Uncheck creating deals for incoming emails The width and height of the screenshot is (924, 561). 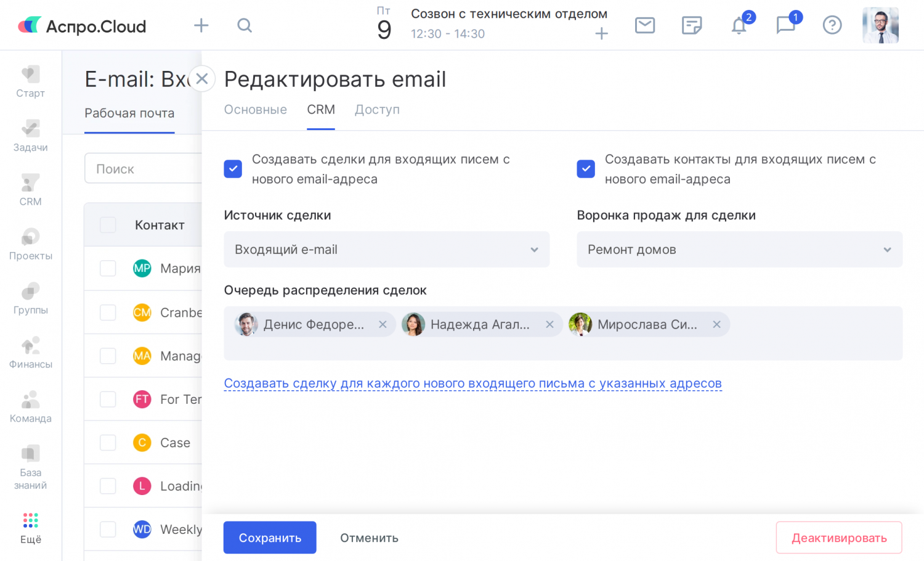click(x=233, y=169)
